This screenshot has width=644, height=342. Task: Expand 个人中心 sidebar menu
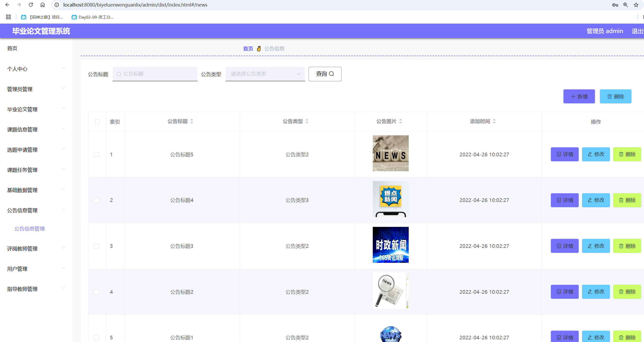(x=36, y=69)
